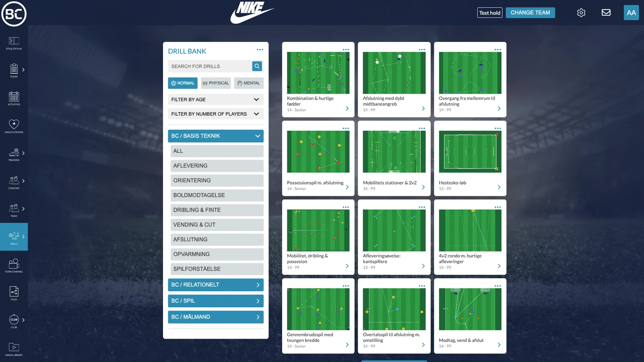Viewport: 644px width, 362px height.
Task: Collapse the BC / Basis Teknik category
Action: [x=216, y=136]
